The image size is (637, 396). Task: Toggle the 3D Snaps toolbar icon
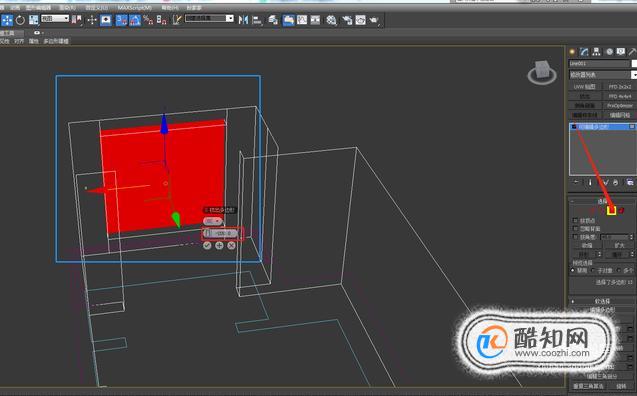pyautogui.click(x=121, y=20)
